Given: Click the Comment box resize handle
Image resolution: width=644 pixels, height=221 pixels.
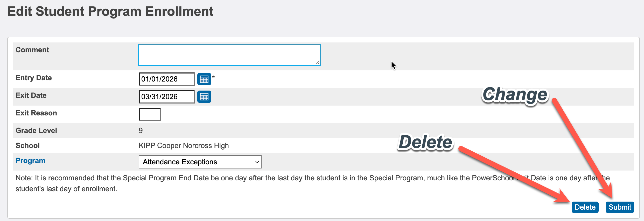Looking at the screenshot, I should [318, 62].
